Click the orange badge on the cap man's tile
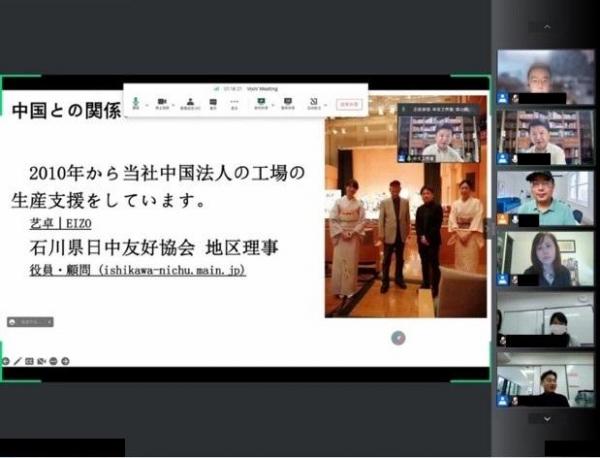 pos(503,219)
